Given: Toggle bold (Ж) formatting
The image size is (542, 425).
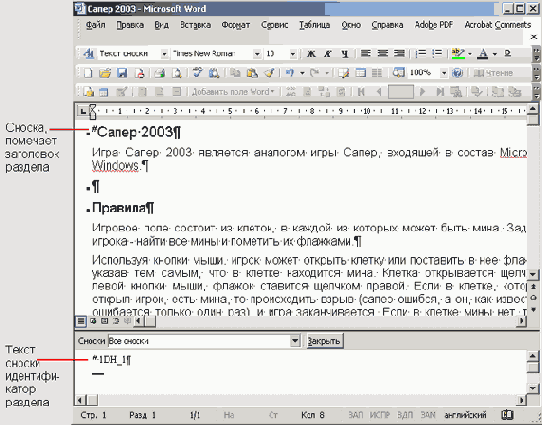Looking at the screenshot, I should 311,54.
